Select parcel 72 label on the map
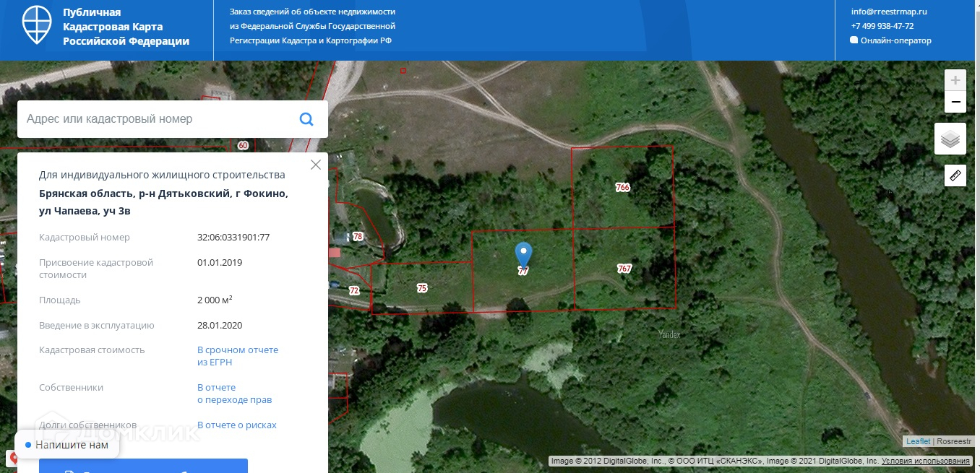This screenshot has height=473, width=980. coord(353,290)
